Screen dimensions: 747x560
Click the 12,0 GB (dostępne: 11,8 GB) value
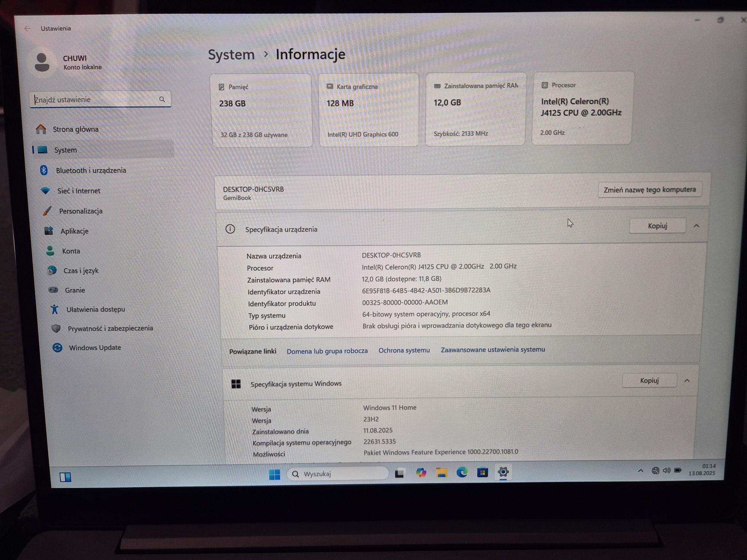tap(402, 279)
